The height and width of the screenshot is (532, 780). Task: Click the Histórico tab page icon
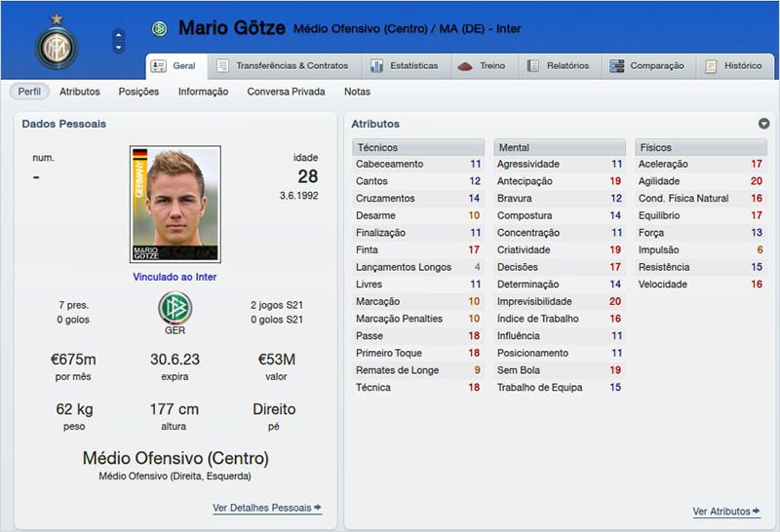click(712, 66)
